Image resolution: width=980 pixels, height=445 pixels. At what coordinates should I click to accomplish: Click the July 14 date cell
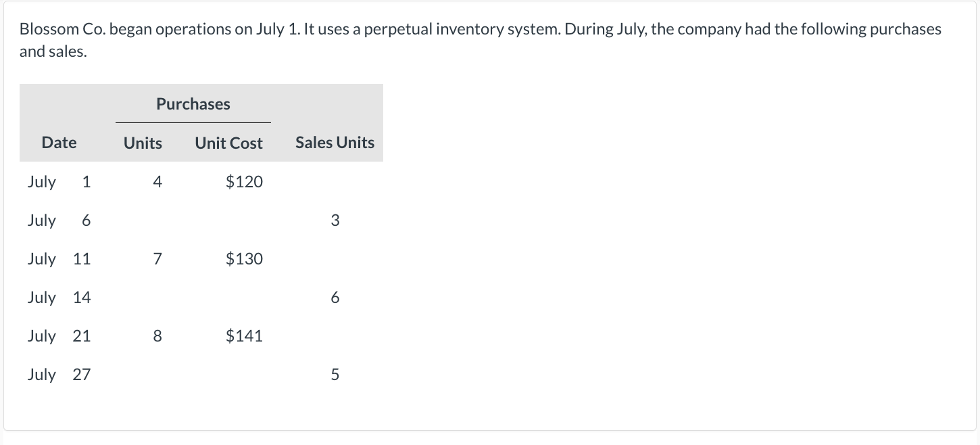coord(59,298)
